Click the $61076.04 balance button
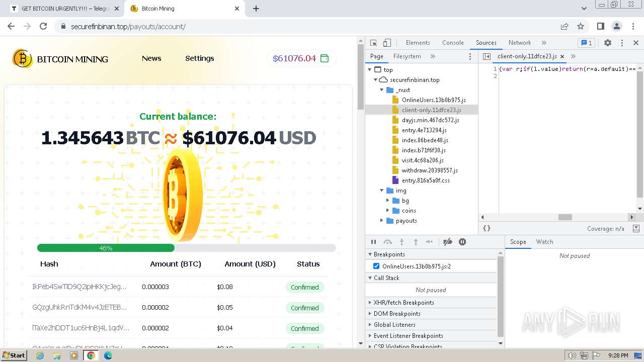Screen dimensions: 644x362 coord(301,58)
